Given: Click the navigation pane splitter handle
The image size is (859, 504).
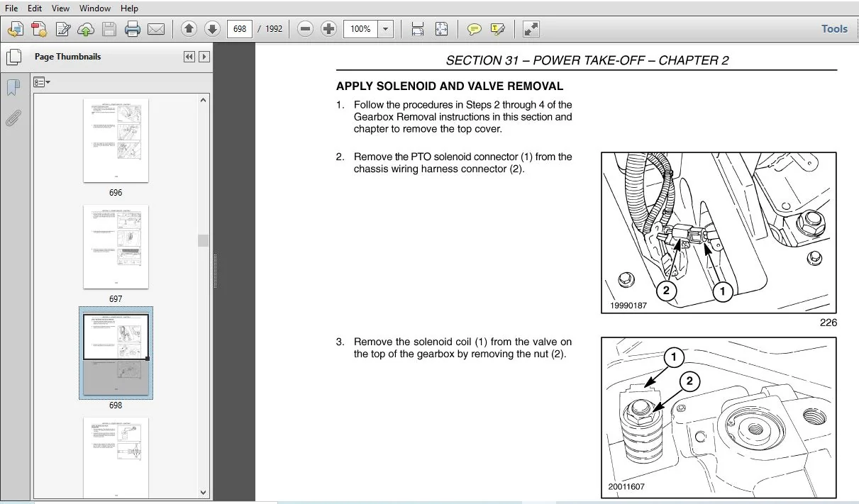Looking at the screenshot, I should 215,271.
